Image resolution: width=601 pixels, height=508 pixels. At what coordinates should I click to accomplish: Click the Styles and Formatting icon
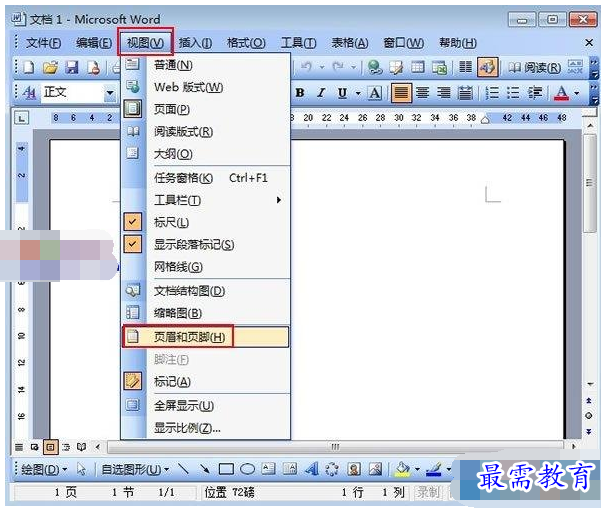(x=29, y=93)
